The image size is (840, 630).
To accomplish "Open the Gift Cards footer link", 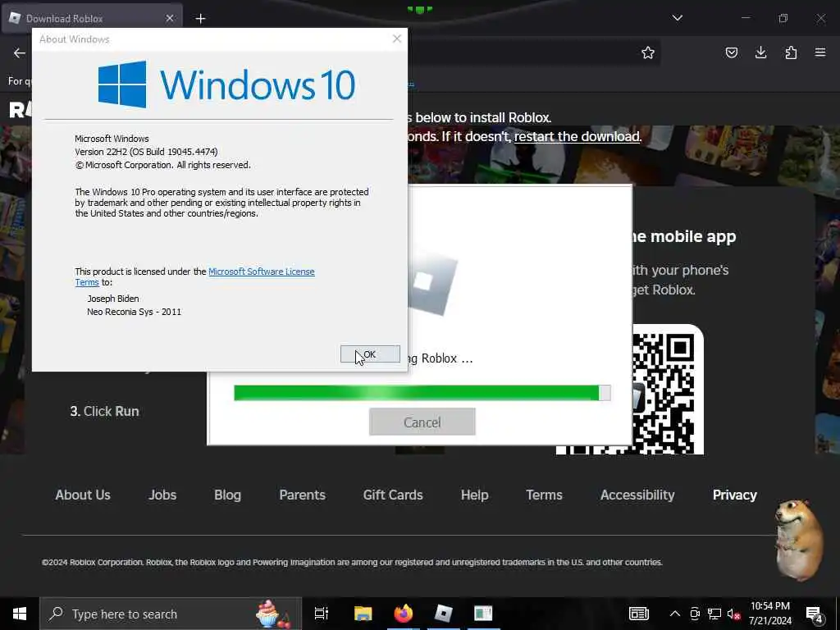I will [393, 495].
